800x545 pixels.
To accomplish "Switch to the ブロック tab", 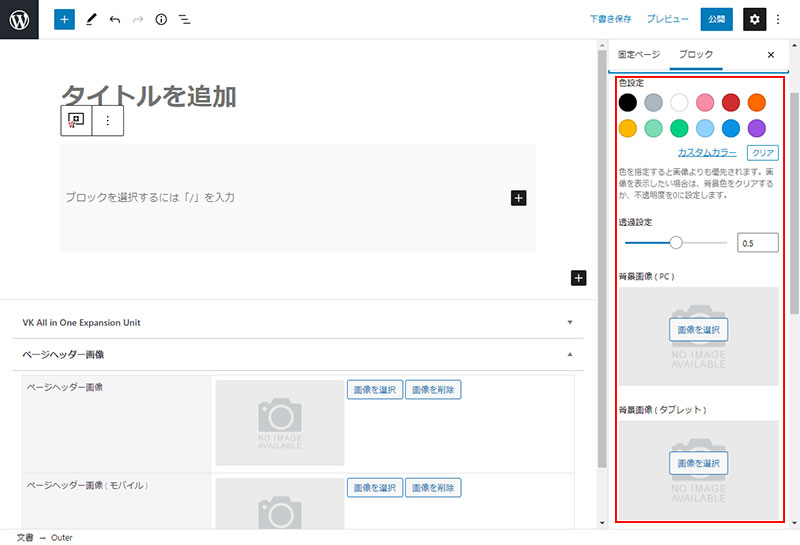I will [x=696, y=55].
